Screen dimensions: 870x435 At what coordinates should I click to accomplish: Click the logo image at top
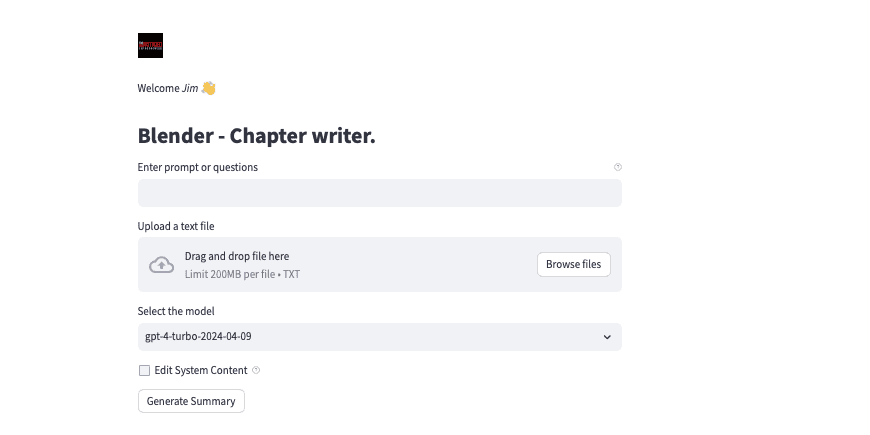pyautogui.click(x=150, y=45)
